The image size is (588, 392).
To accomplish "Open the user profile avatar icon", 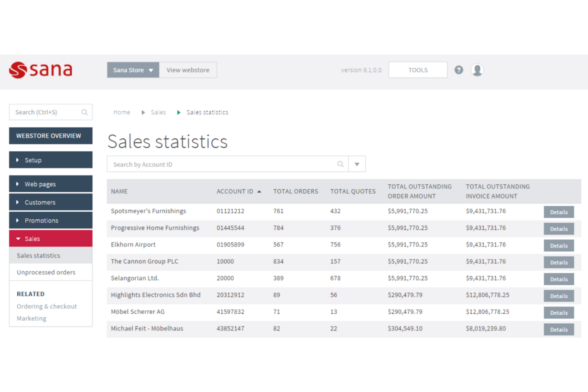I will click(477, 70).
